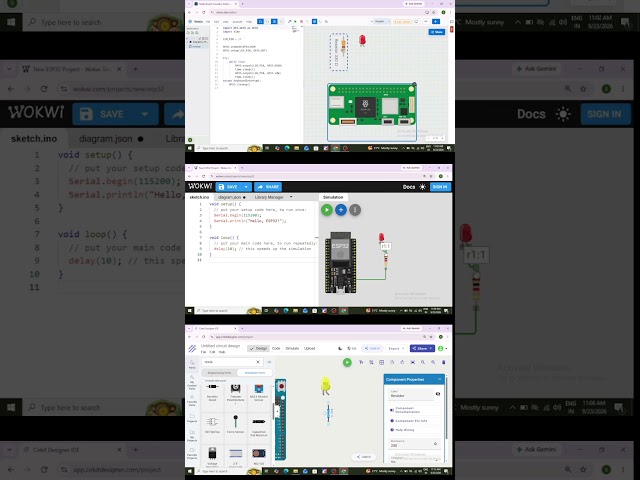This screenshot has width=640, height=480.
Task: Open Simulate tab in Cirkit Designer
Action: [292, 349]
